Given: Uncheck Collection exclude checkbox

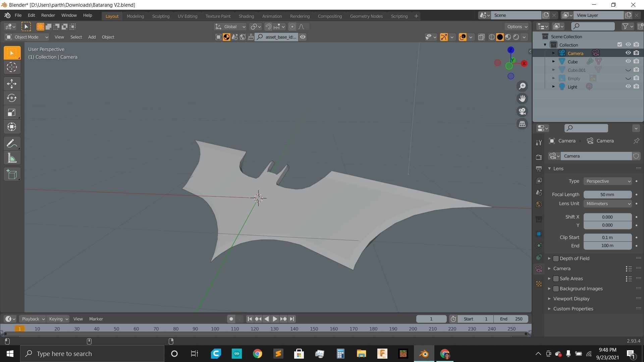Looking at the screenshot, I should tap(620, 45).
